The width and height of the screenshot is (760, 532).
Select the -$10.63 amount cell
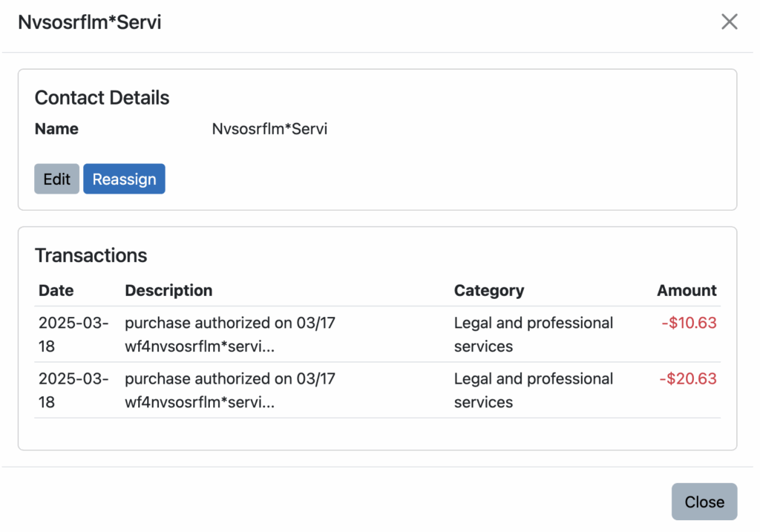coord(689,323)
